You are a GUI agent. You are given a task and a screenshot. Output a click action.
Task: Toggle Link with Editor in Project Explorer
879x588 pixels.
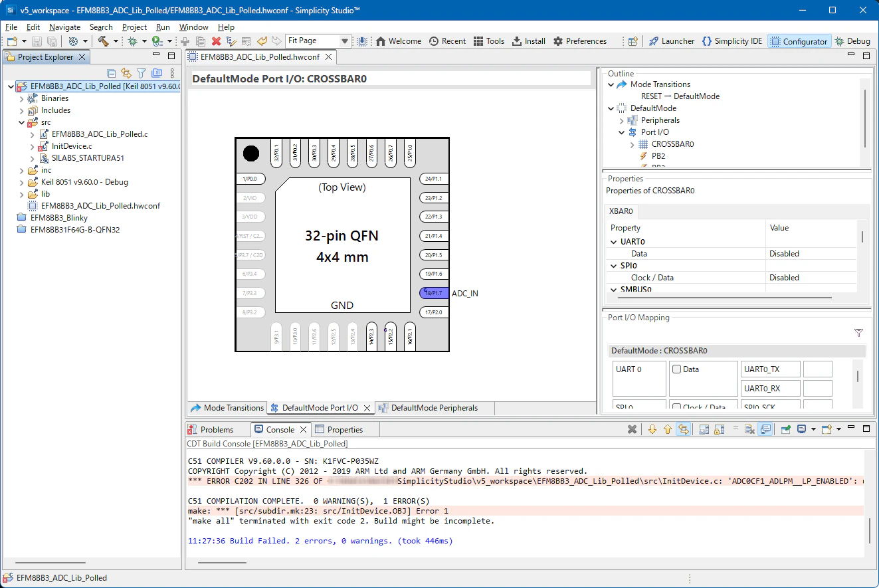(x=126, y=73)
